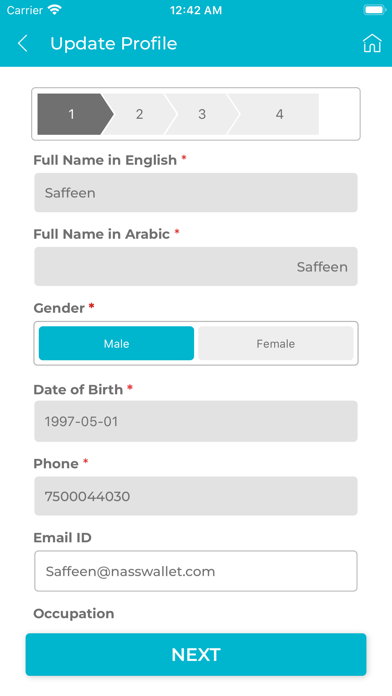Select the Male gender option
This screenshot has height=696, width=392.
116,343
